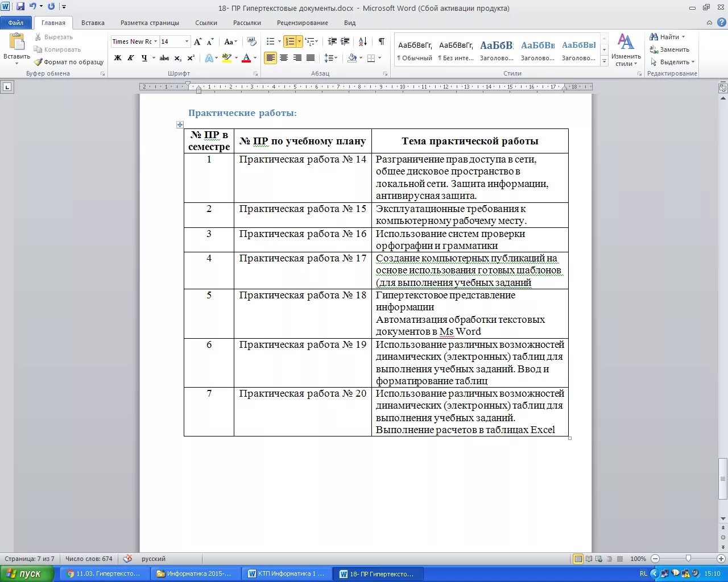Click the Paste (Вставить) icon
This screenshot has width=728, height=582.
(x=17, y=42)
